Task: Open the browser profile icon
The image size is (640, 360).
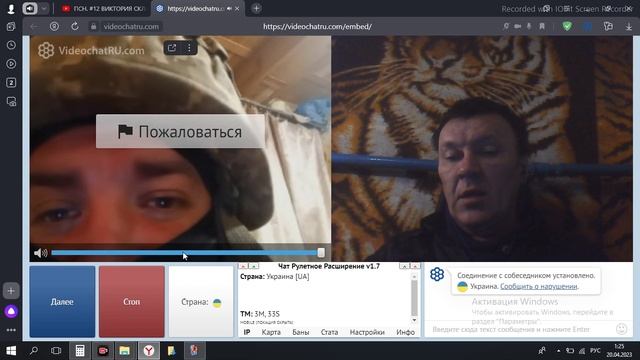Action: click(x=11, y=9)
